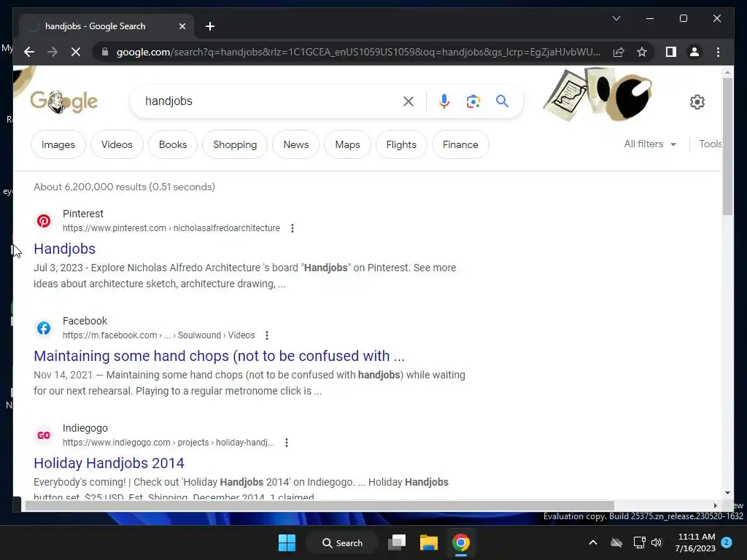The width and height of the screenshot is (747, 560).
Task: Open the Chrome side panel
Action: coord(671,52)
